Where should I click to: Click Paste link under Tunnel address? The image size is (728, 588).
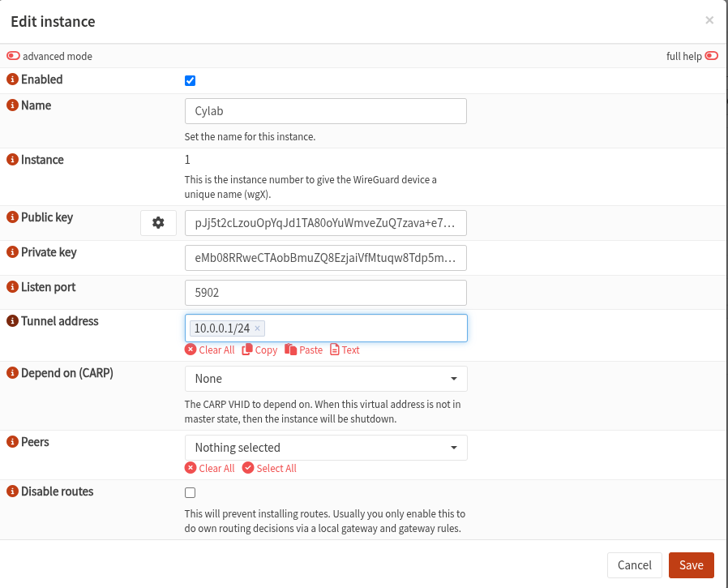click(304, 350)
